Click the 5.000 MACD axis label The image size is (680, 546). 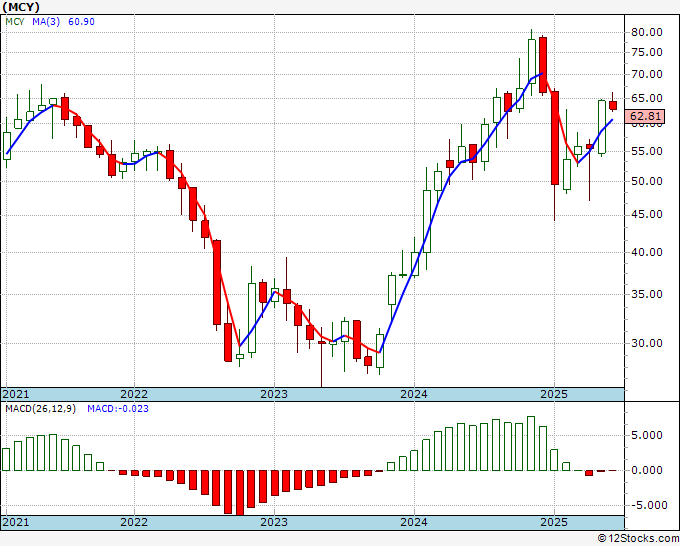(x=647, y=435)
